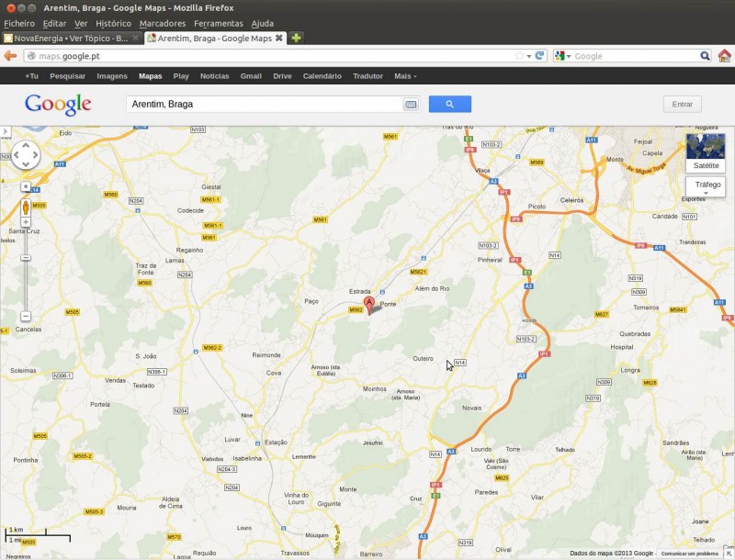The height and width of the screenshot is (560, 735).
Task: Click the Reimonde place label on map
Action: point(266,355)
